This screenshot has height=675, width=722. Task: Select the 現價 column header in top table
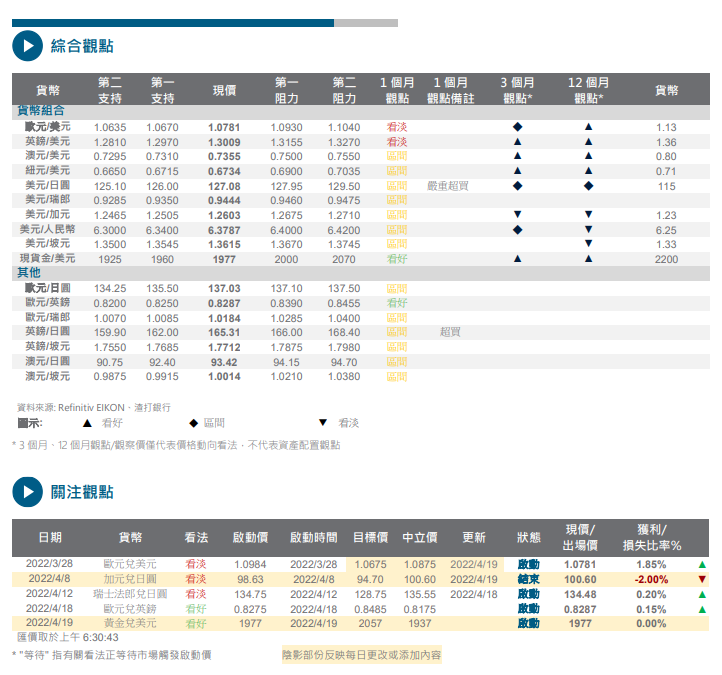(224, 90)
